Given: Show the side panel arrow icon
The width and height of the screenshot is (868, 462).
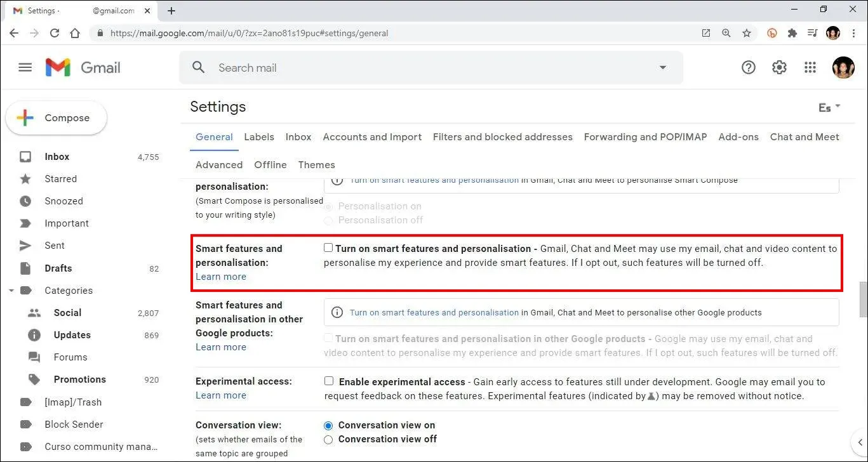Looking at the screenshot, I should [x=858, y=442].
